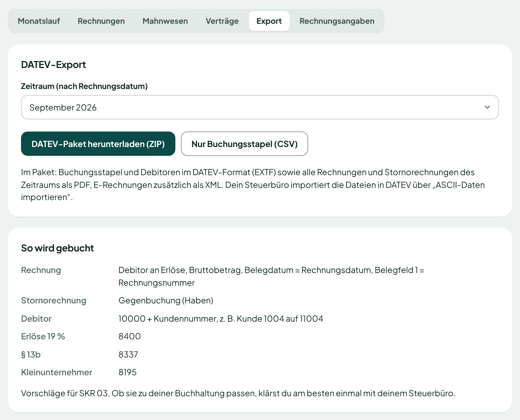Screen dimensions: 520x420
Task: Click the account number 8400
Action: pyautogui.click(x=130, y=336)
